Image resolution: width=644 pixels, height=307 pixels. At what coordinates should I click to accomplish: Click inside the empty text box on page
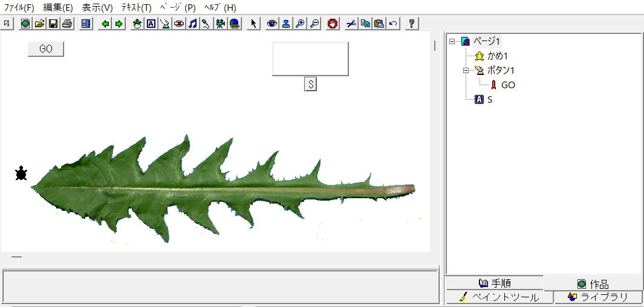(310, 59)
